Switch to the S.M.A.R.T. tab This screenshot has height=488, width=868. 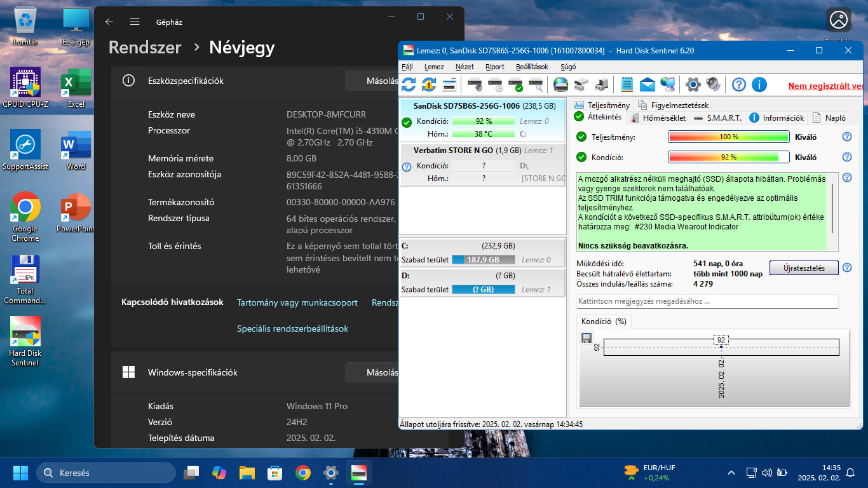tap(718, 118)
